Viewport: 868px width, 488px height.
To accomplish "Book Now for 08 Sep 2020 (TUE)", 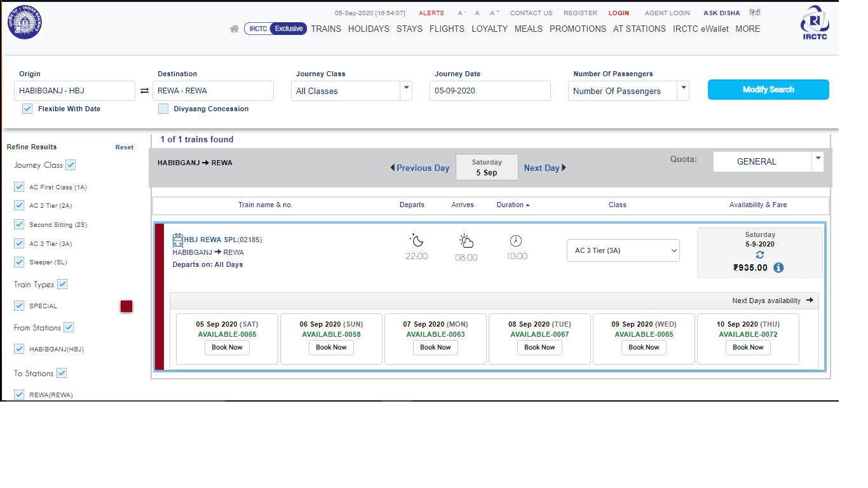I will (539, 348).
